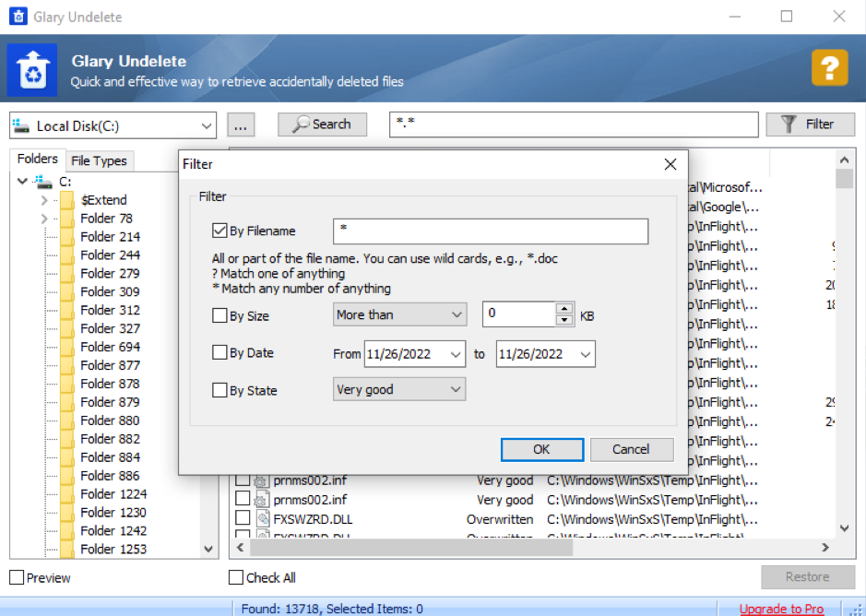Open the to date picker dropdown
The image size is (866, 616).
pos(586,354)
